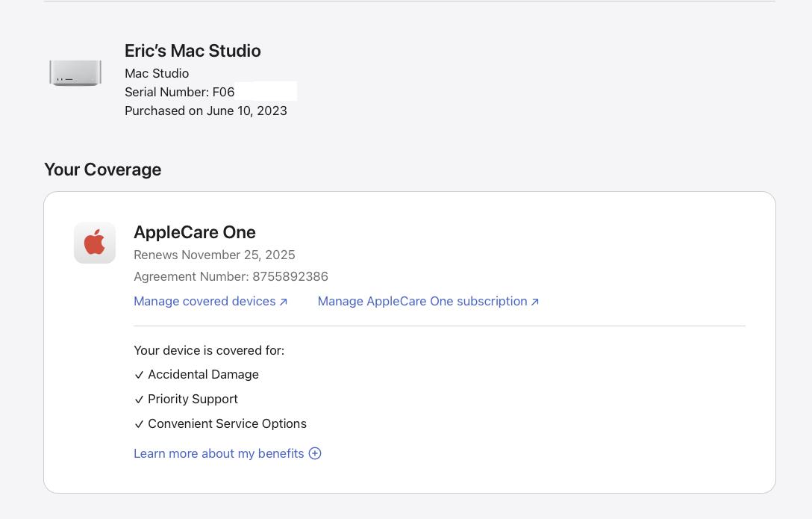Click the Eric's Mac Studio title
The width and height of the screenshot is (812, 519).
[193, 51]
